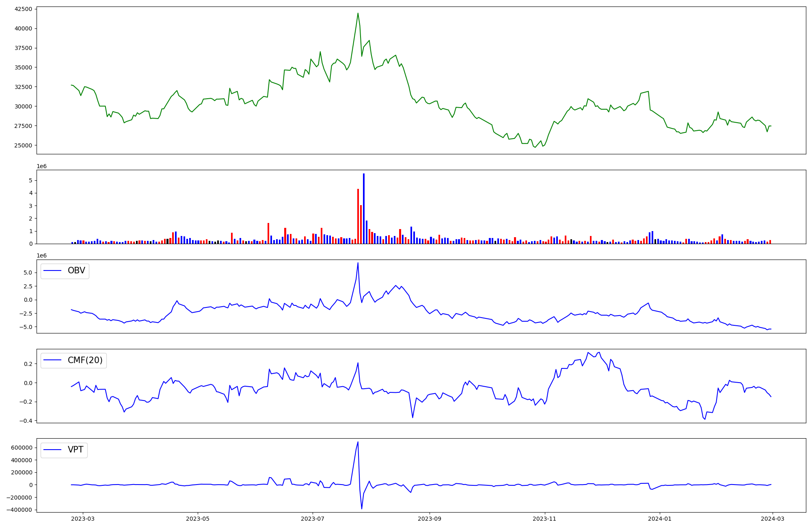Click the 2024-03 date tick label
This screenshot has height=528, width=812.
pyautogui.click(x=773, y=519)
